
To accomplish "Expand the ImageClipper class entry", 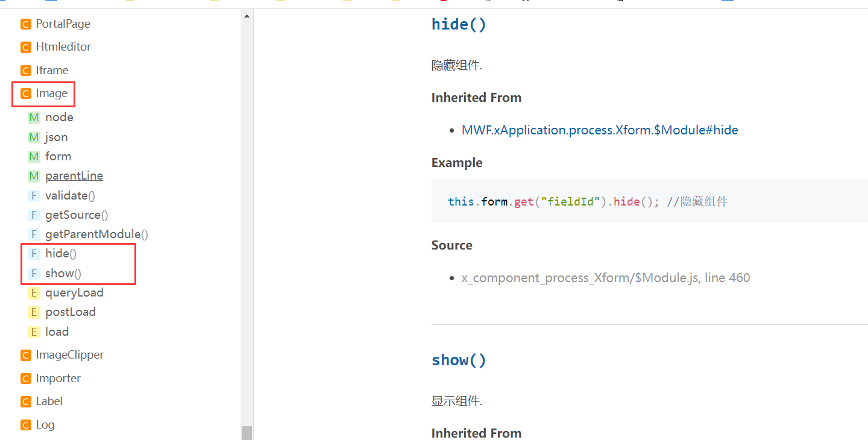I will 69,355.
